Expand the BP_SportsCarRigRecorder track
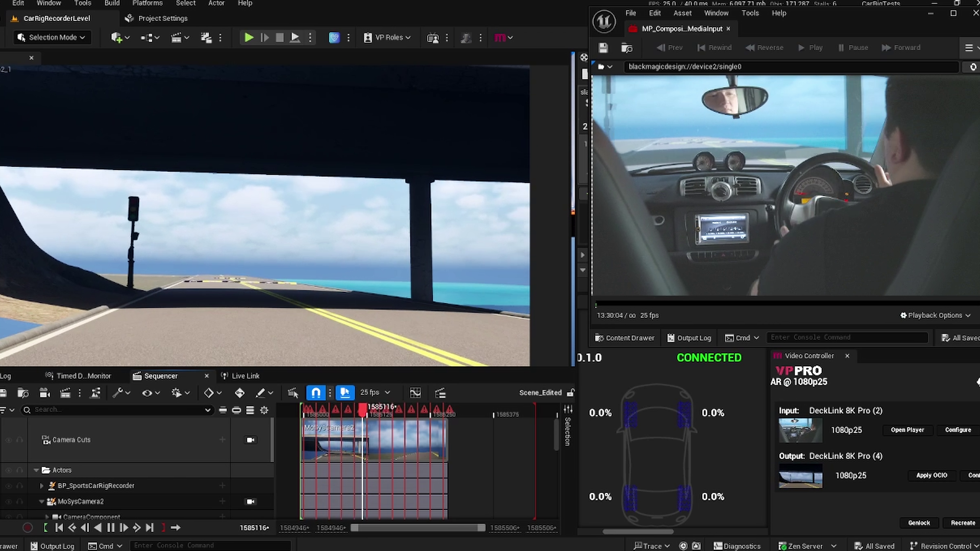This screenshot has width=980, height=551. coord(42,486)
